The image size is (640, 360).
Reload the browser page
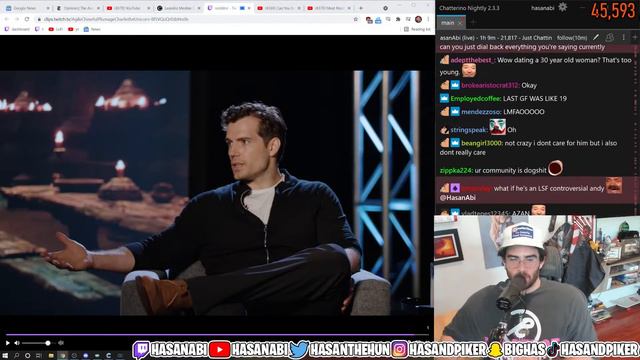[x=27, y=19]
